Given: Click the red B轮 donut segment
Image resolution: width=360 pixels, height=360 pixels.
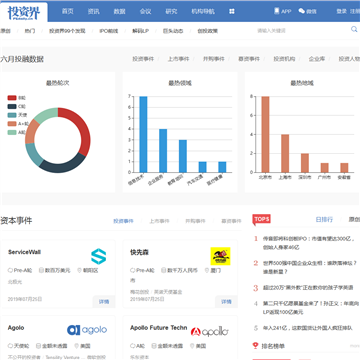Looking at the screenshot, I should point(82,127).
